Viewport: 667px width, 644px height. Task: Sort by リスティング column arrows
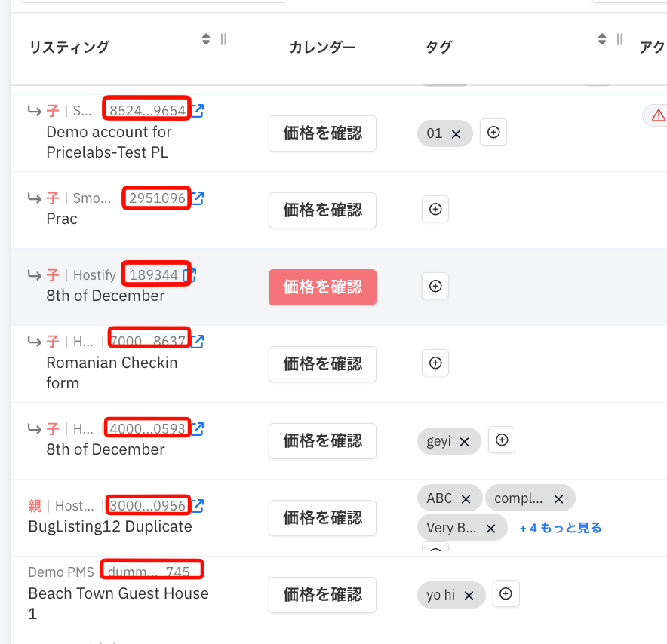click(206, 39)
